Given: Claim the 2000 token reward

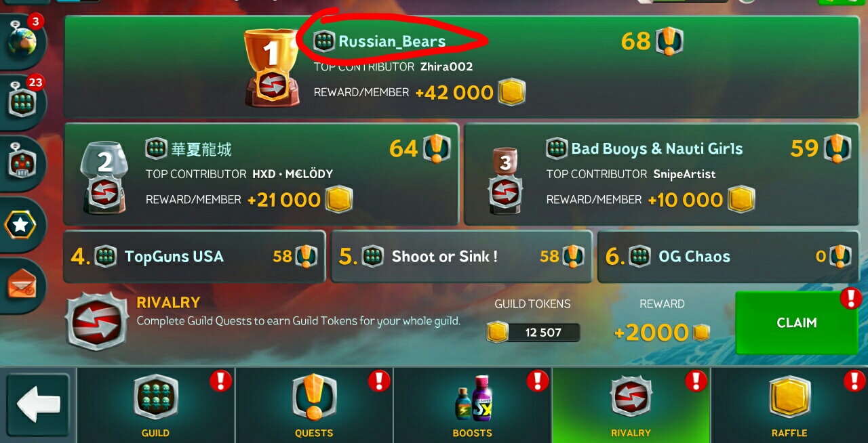Looking at the screenshot, I should click(x=797, y=322).
